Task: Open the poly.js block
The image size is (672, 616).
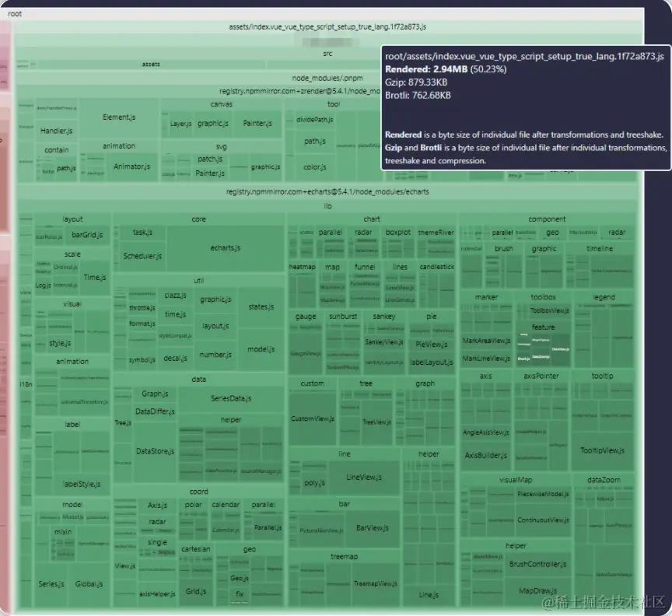Action: 314,483
